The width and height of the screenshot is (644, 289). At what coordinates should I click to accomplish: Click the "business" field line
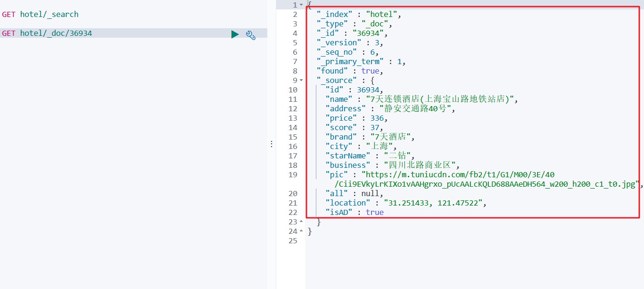[392, 165]
